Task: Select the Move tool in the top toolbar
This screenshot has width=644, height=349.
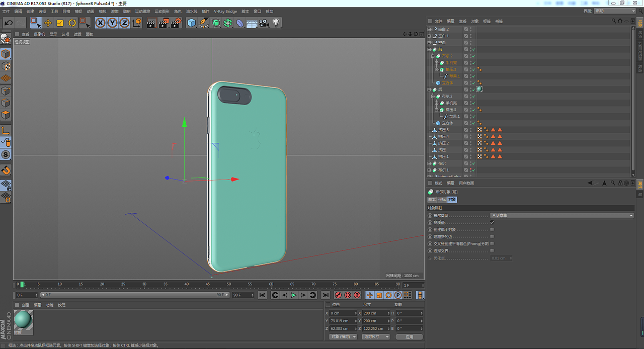Action: point(48,23)
